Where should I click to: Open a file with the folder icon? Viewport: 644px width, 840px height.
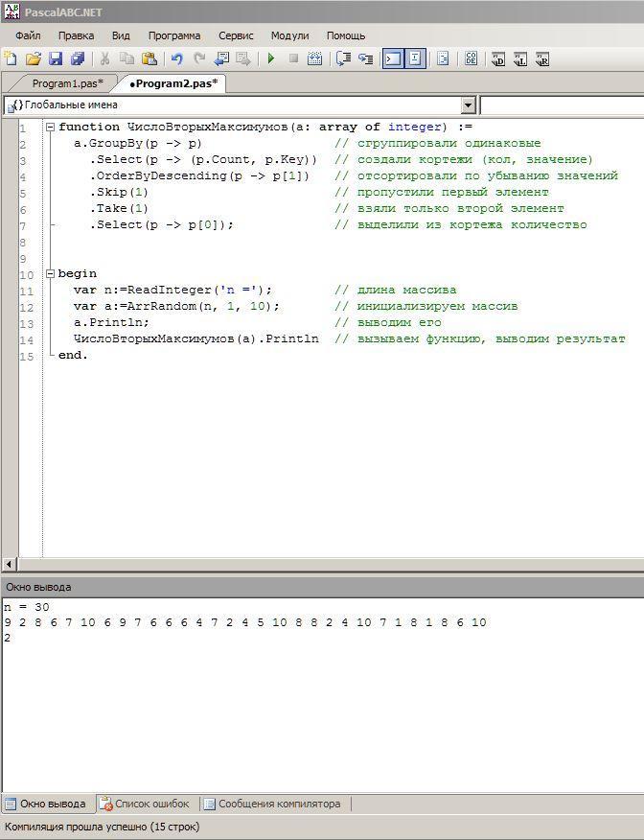(34, 58)
